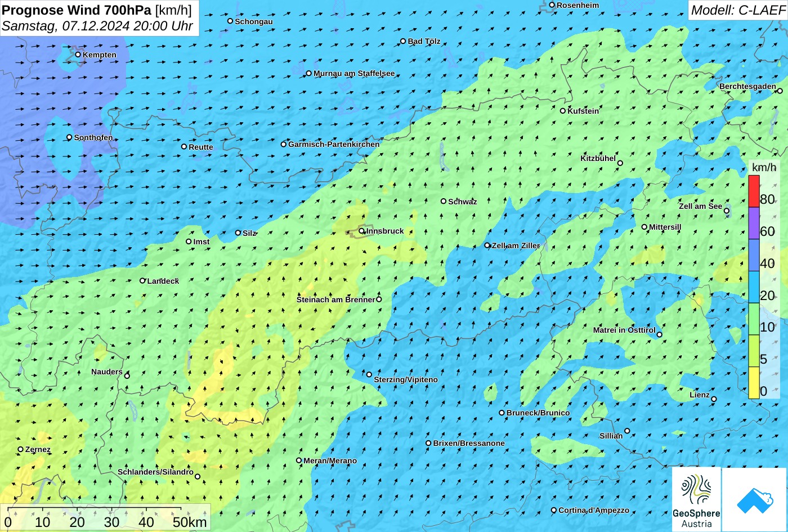The image size is (788, 532).
Task: Click the purple 60 km/h legend color
Action: click(x=754, y=223)
